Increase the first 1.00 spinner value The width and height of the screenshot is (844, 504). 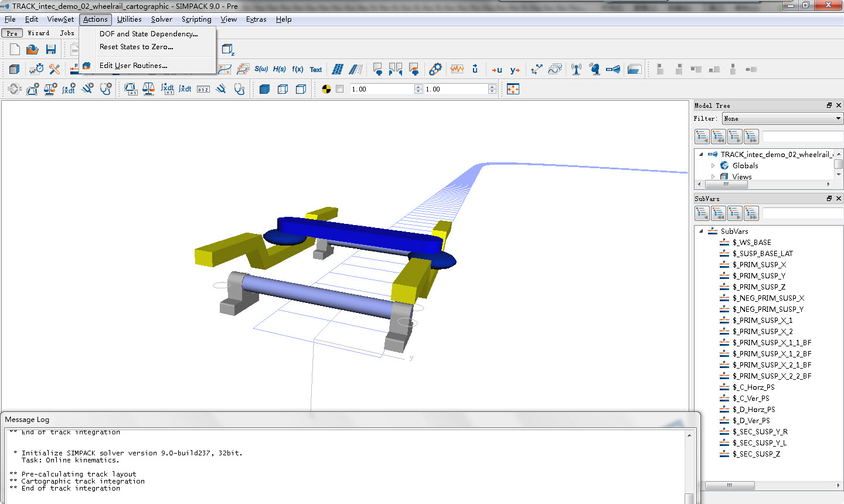pyautogui.click(x=418, y=87)
